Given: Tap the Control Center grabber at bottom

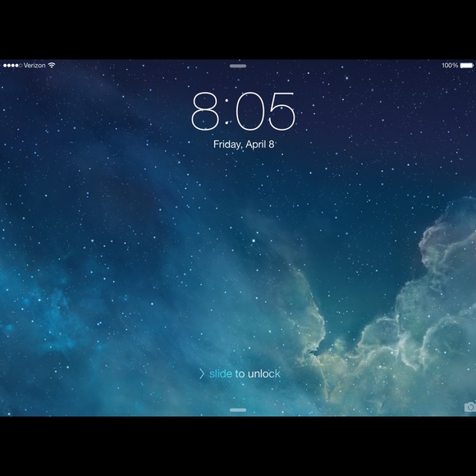Looking at the screenshot, I should tap(238, 410).
